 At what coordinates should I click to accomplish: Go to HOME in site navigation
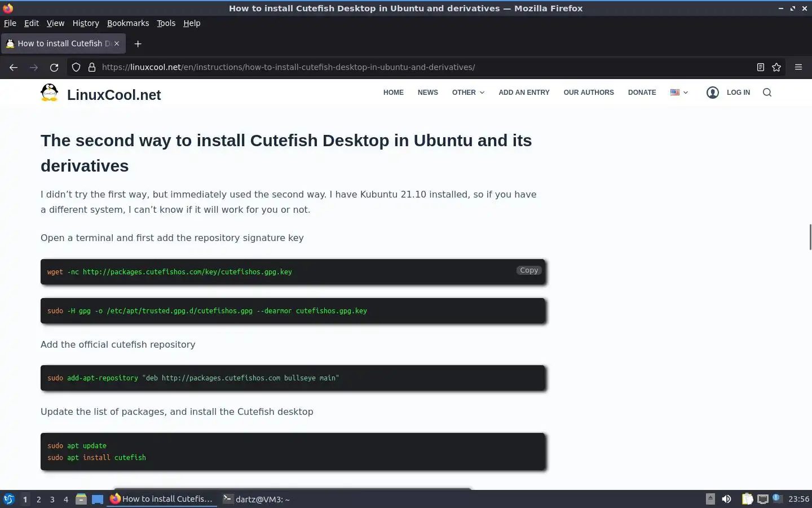394,93
